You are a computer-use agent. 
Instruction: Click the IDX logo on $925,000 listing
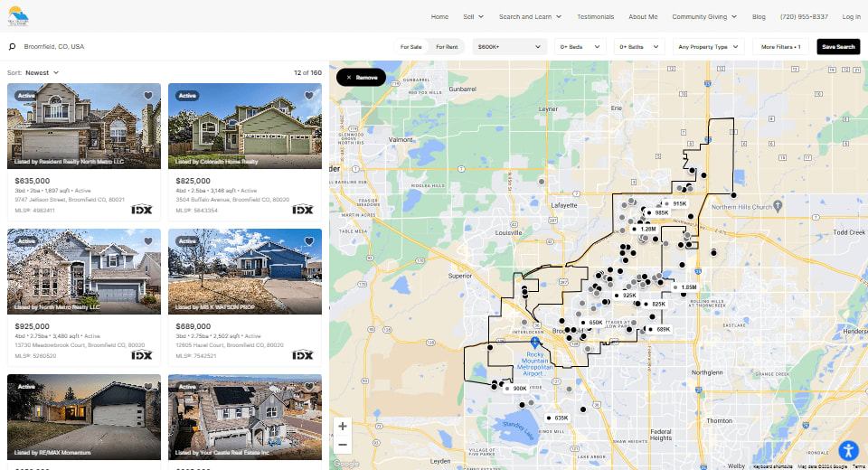tap(142, 355)
